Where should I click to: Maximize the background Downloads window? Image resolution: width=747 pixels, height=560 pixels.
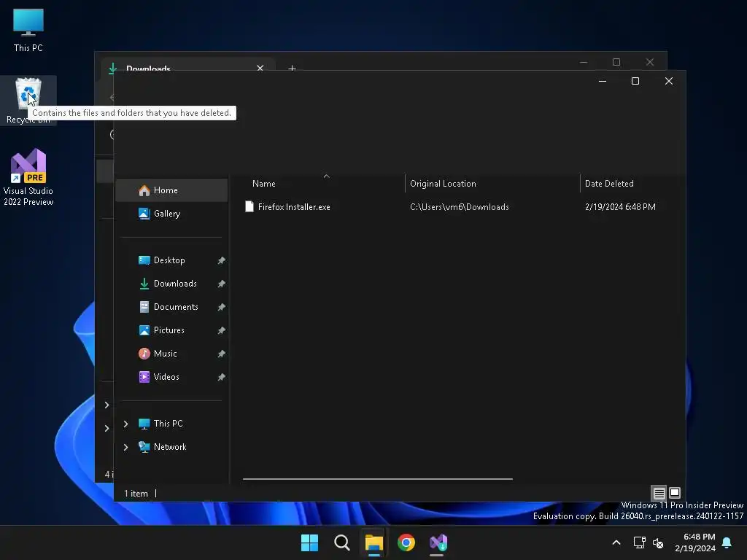616,62
